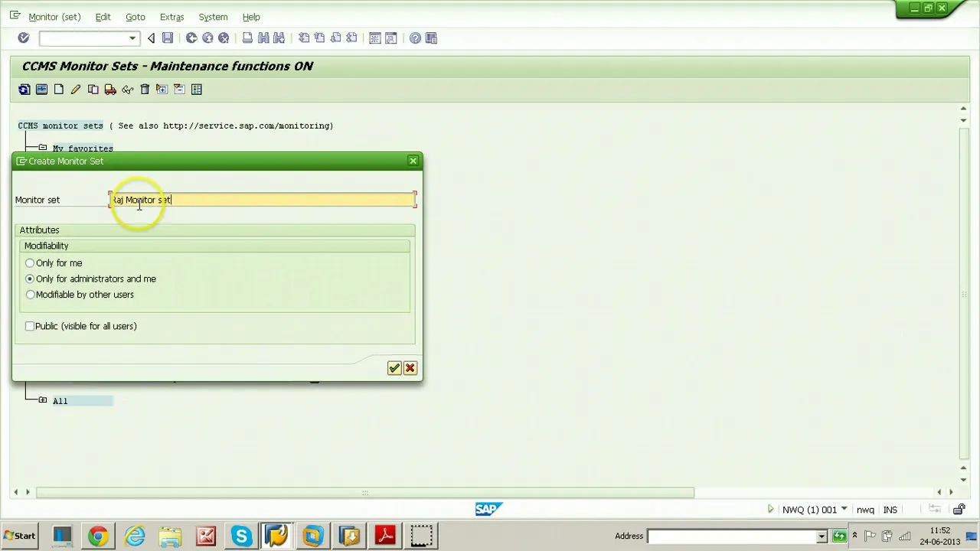980x551 pixels.
Task: Click the Load Monitor icon
Action: (x=41, y=90)
